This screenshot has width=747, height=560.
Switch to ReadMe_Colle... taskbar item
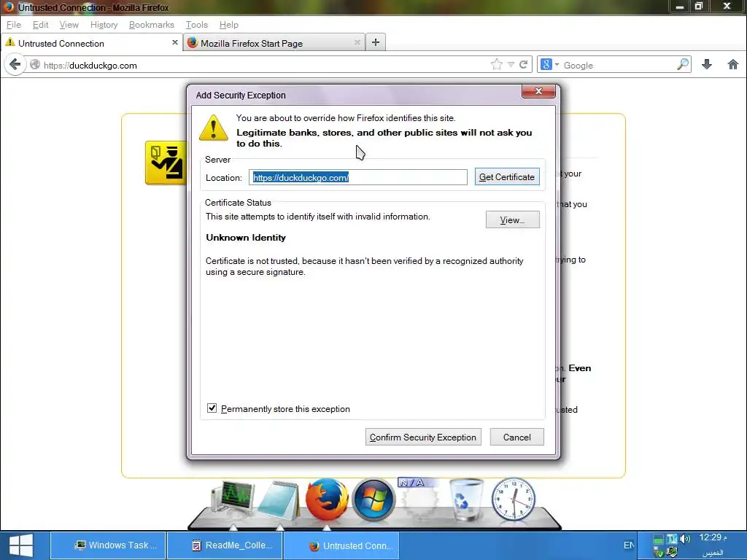click(x=225, y=545)
